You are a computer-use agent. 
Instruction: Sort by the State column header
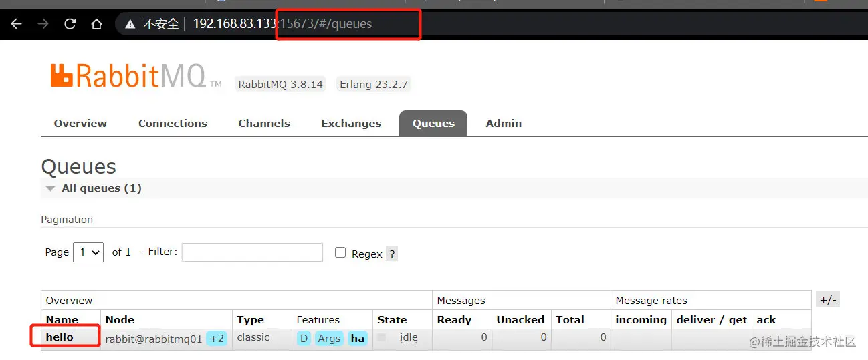click(392, 319)
